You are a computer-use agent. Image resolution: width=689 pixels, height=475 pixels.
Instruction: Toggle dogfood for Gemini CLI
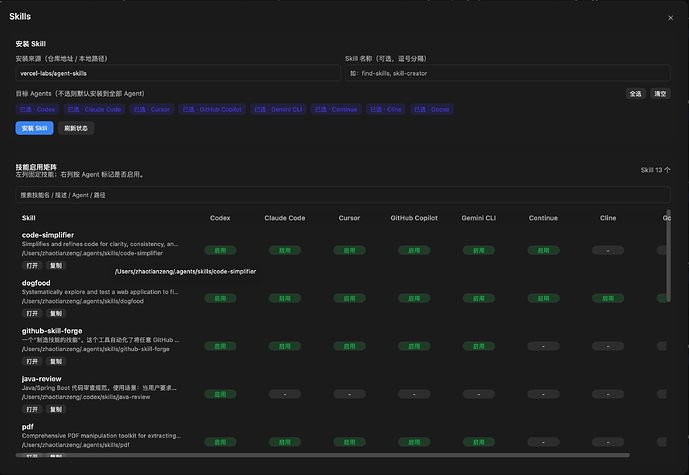pyautogui.click(x=479, y=298)
